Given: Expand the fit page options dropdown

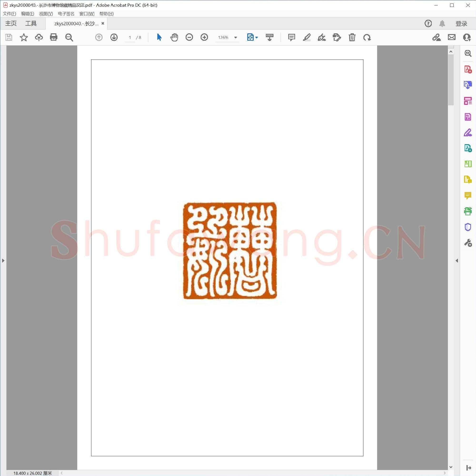Looking at the screenshot, I should [257, 37].
